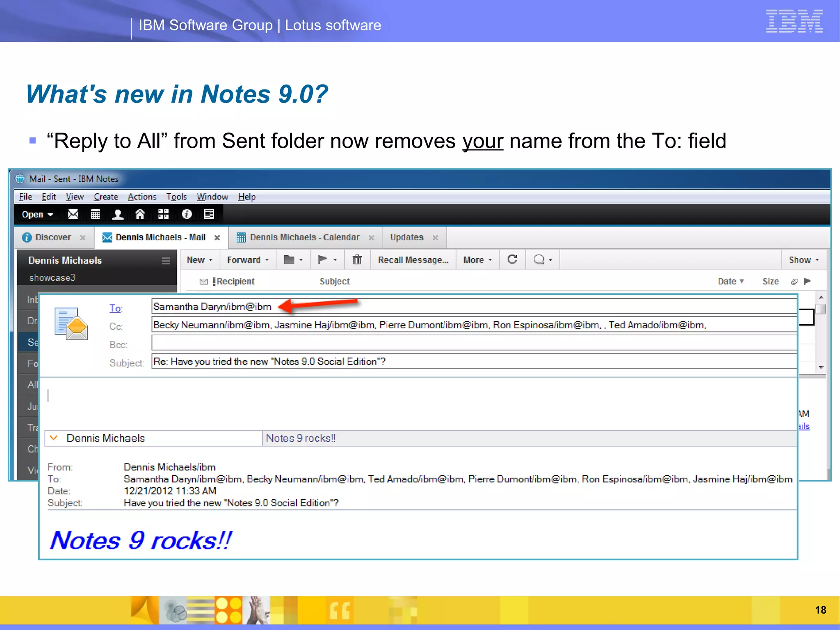
Task: Open the File menu
Action: (x=25, y=197)
